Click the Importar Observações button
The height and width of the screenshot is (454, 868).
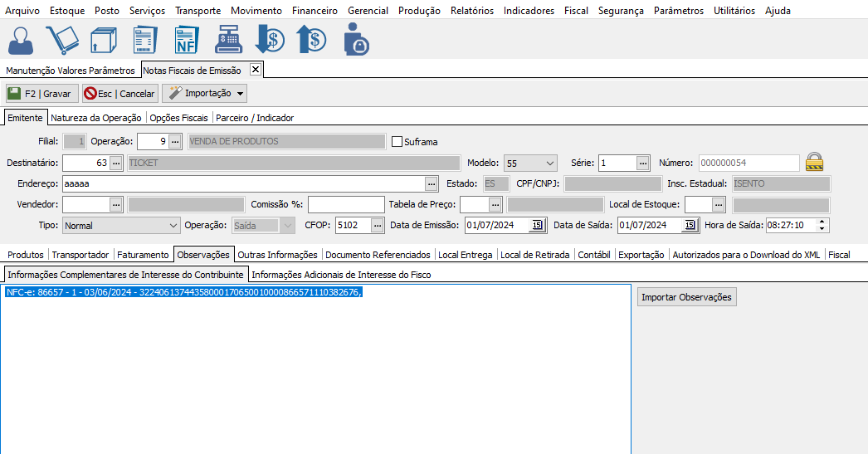click(686, 297)
